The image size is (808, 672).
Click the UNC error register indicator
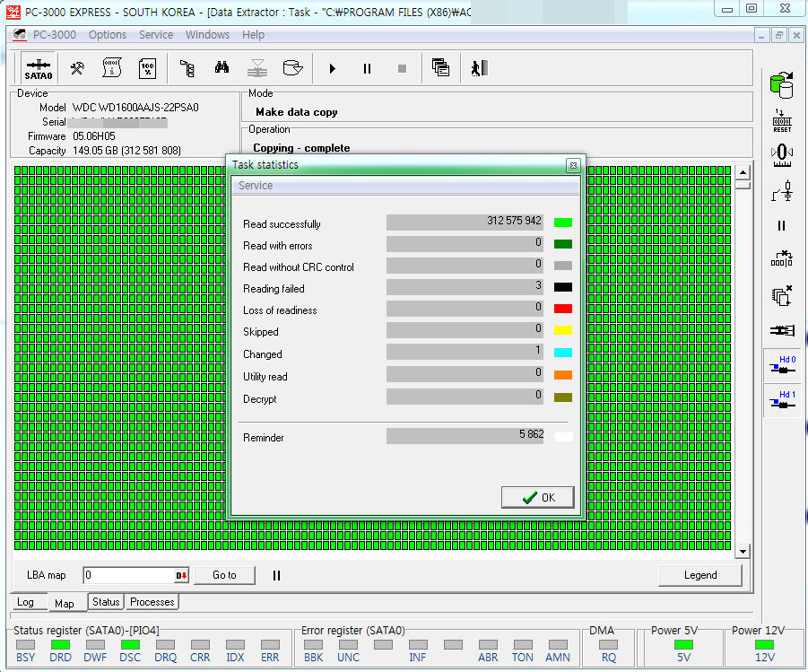click(348, 645)
